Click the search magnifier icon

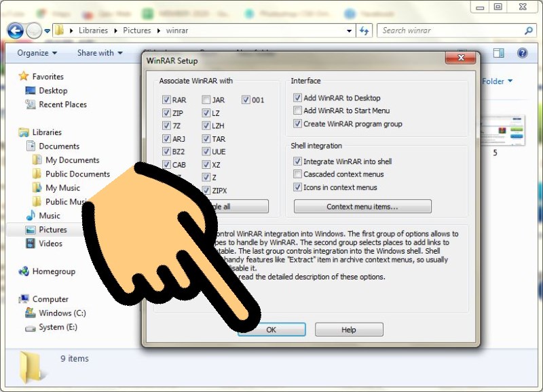(529, 31)
